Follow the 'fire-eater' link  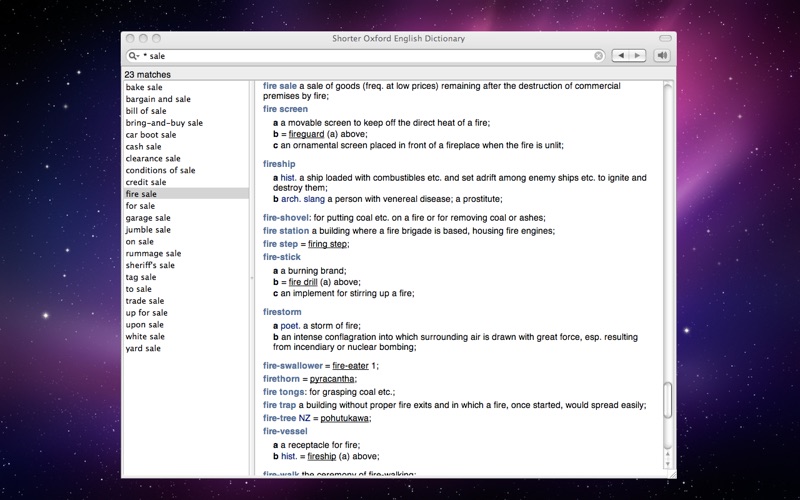pyautogui.click(x=350, y=366)
